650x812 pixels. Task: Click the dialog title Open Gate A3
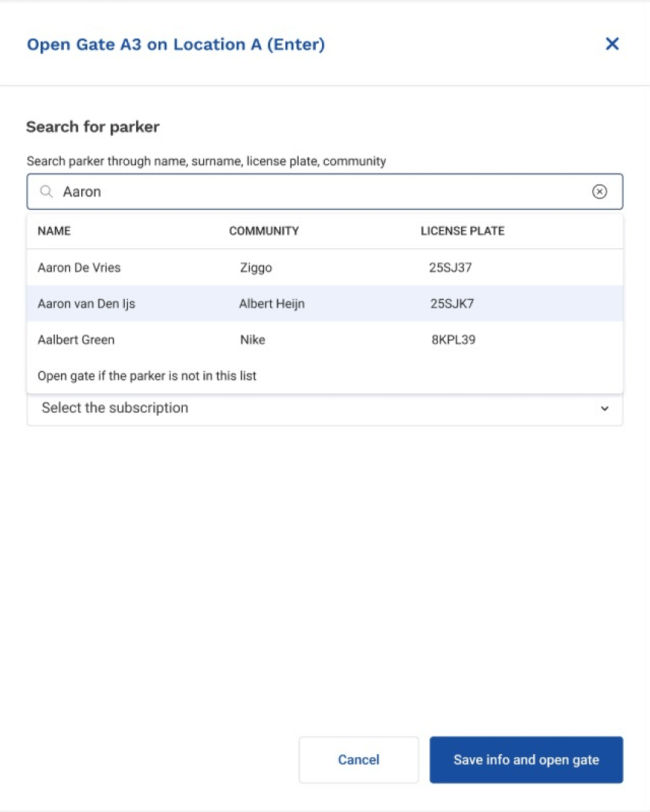175,44
